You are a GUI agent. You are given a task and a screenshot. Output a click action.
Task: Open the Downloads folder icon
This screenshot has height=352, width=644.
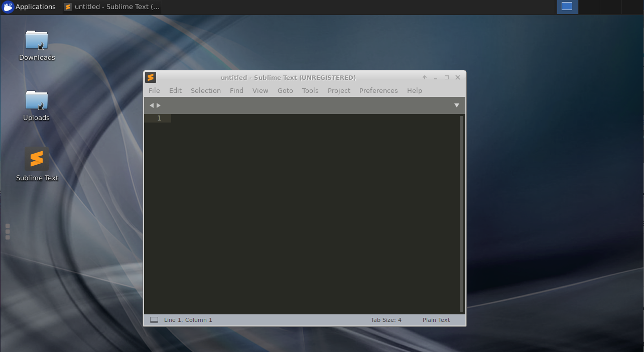pos(37,40)
